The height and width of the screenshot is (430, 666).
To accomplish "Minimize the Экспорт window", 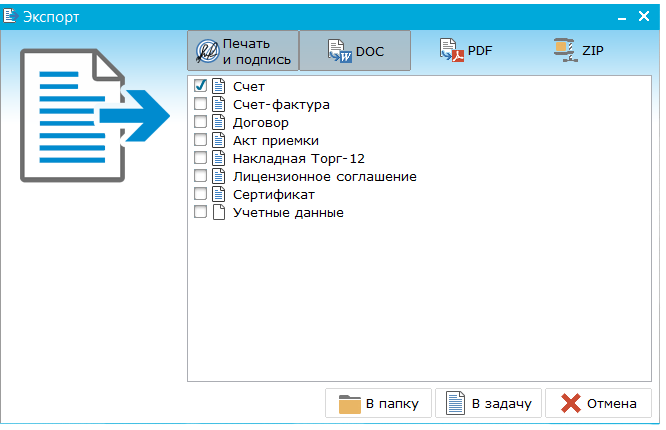I will 622,17.
